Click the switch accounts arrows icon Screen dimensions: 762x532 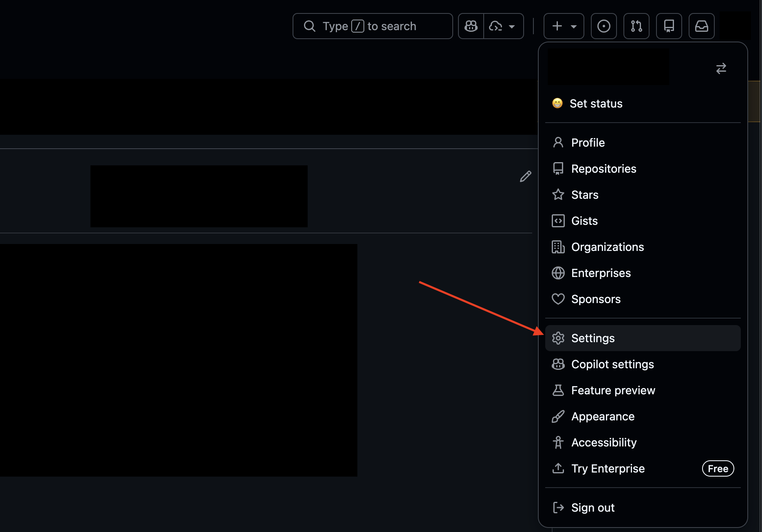pos(721,68)
